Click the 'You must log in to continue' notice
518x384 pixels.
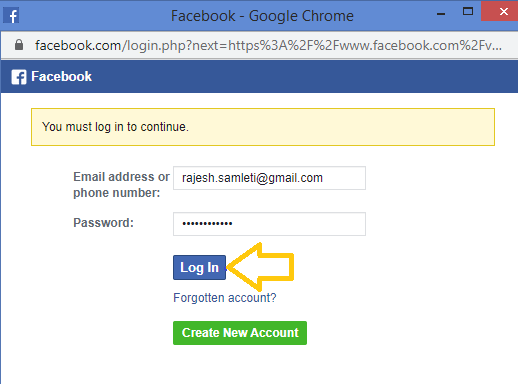click(263, 127)
